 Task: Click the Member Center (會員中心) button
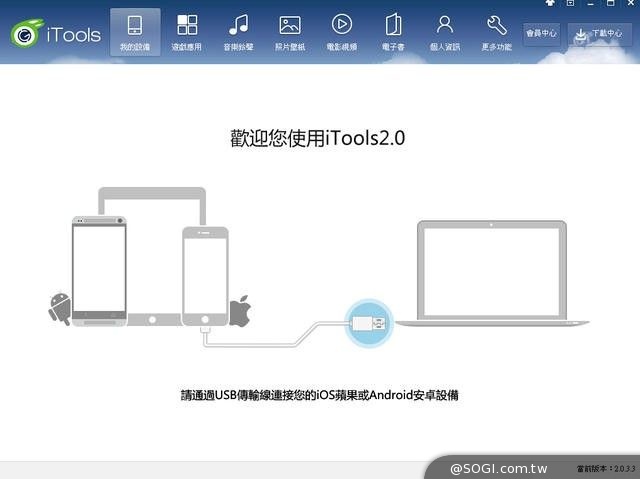click(x=541, y=33)
